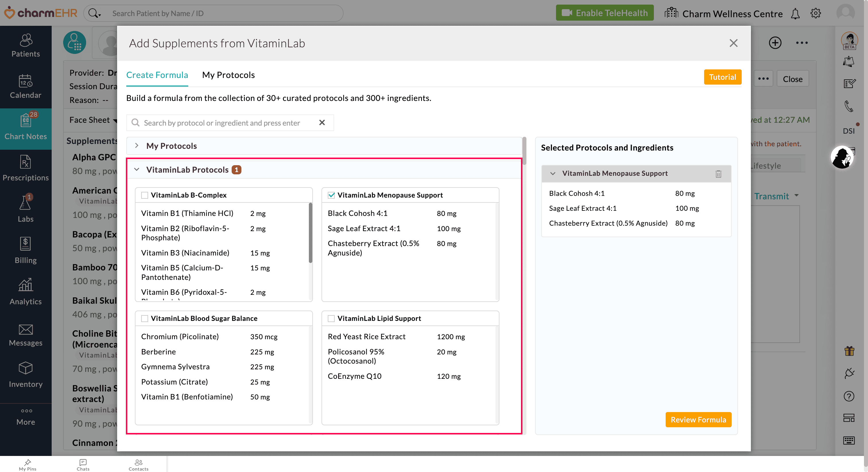View the Analytics section
Screen dimensions: 868x472
(x=26, y=291)
